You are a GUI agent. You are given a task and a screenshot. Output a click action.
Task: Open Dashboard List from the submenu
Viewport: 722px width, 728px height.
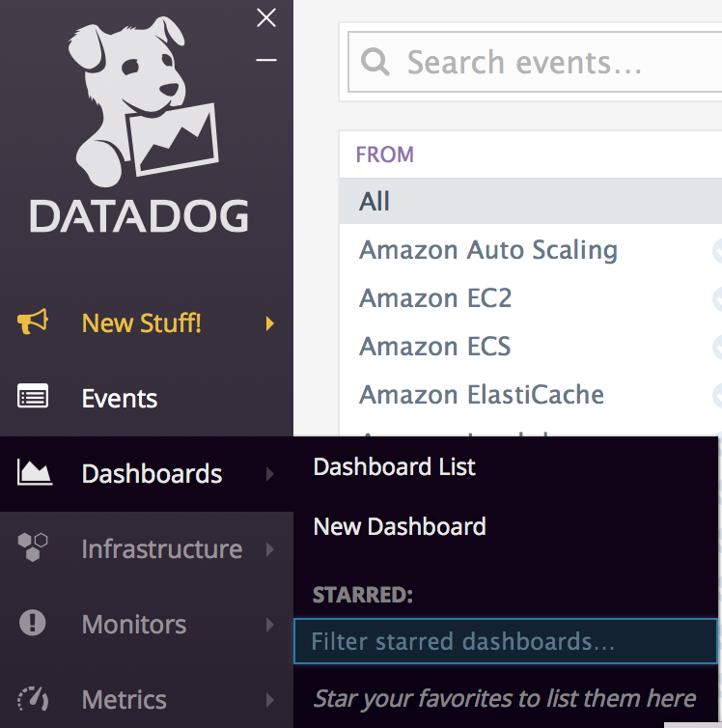[395, 466]
